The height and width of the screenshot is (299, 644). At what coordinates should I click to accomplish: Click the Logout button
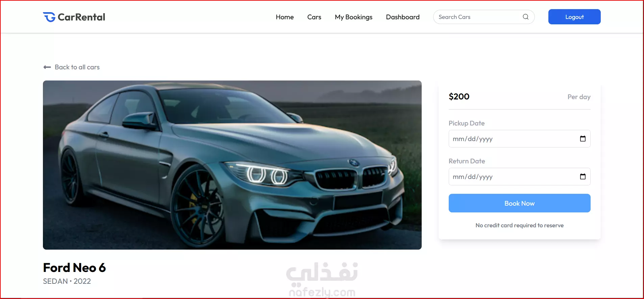574,17
